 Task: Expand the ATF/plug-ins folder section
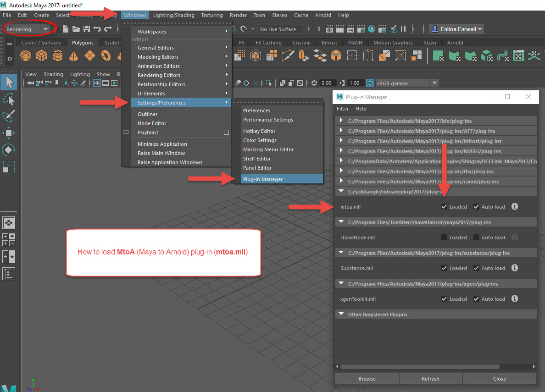coord(341,131)
